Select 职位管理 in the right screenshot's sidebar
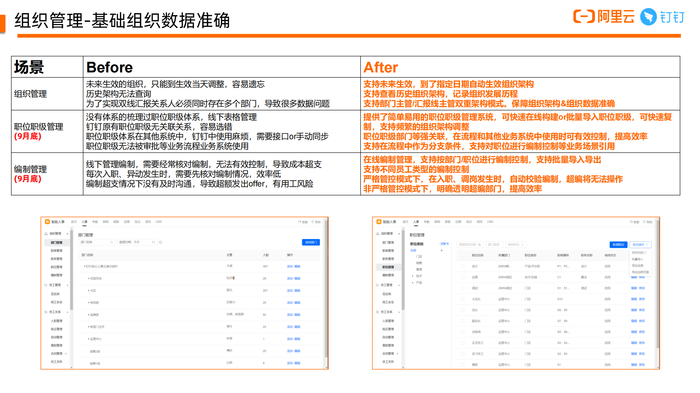Screen dimensions: 700x393 [388, 267]
